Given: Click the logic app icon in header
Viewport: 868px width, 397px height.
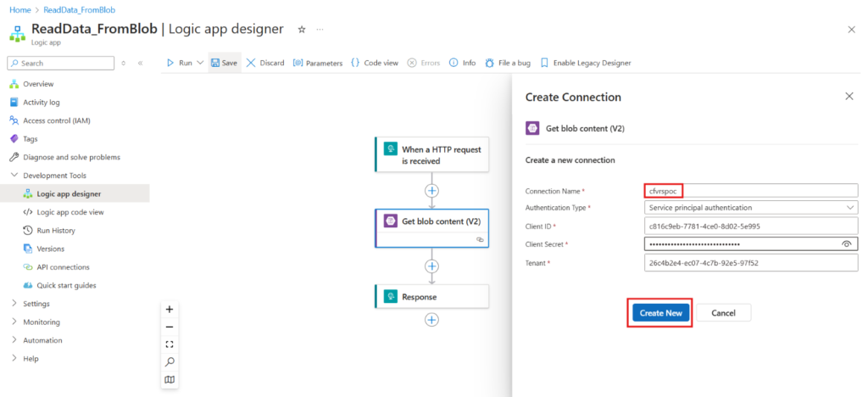Looking at the screenshot, I should (17, 33).
